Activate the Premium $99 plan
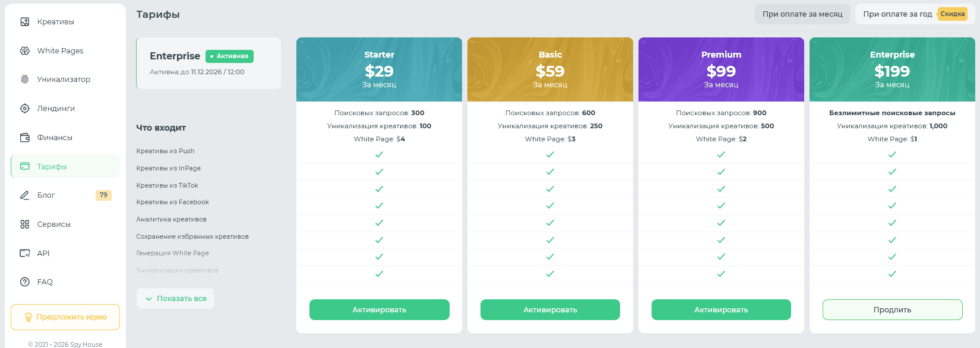Viewport: 980px width, 348px height. [x=721, y=310]
